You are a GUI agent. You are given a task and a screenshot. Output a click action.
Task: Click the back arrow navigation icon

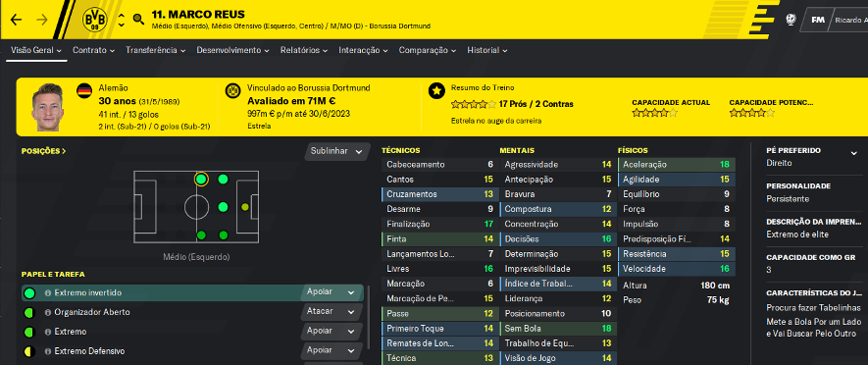click(16, 20)
